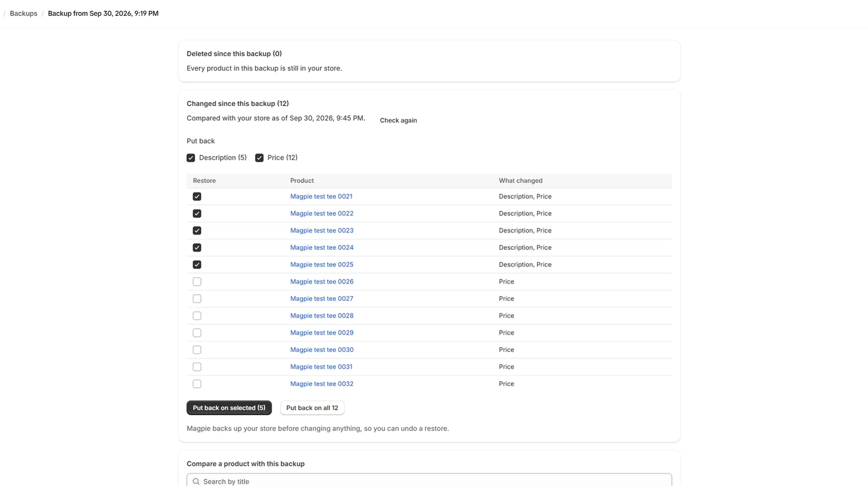Open Magpie test tee 0032 product link

click(322, 384)
